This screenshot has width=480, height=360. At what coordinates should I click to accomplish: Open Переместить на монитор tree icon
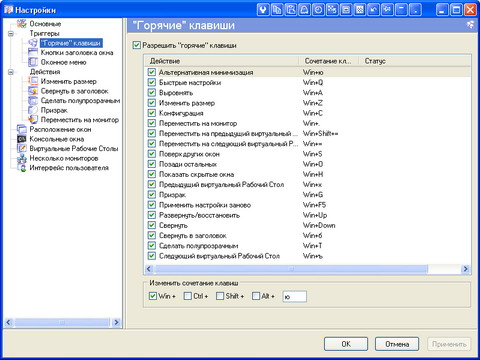pyautogui.click(x=33, y=120)
